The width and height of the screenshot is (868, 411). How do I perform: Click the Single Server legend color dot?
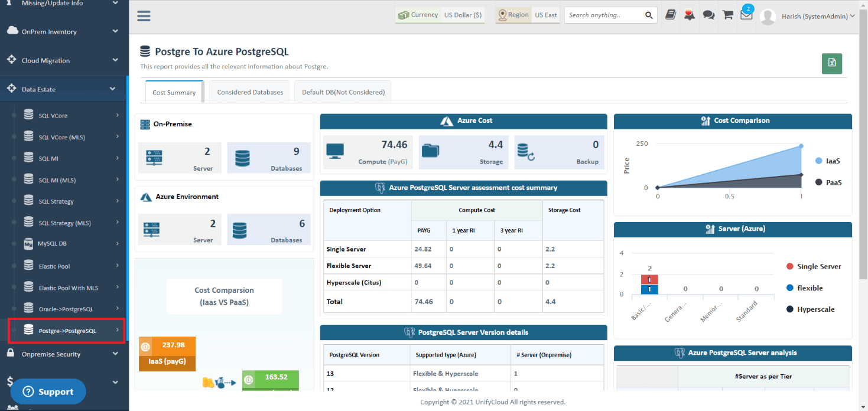(790, 266)
